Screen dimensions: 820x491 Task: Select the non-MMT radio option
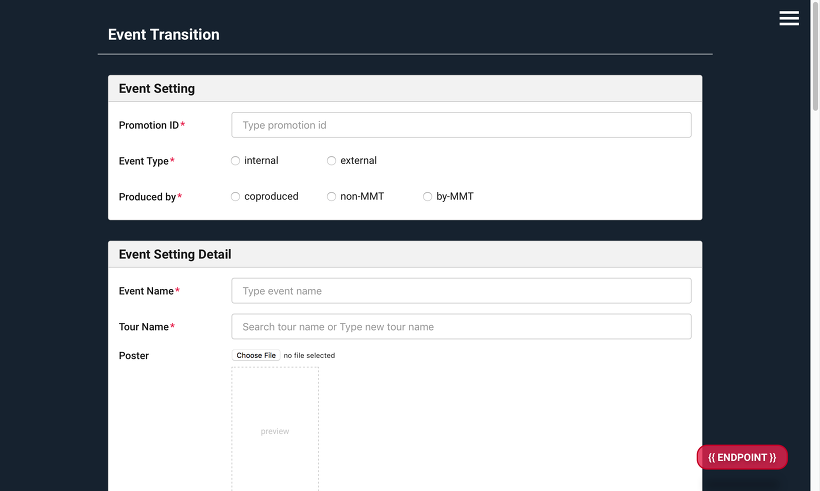point(332,197)
